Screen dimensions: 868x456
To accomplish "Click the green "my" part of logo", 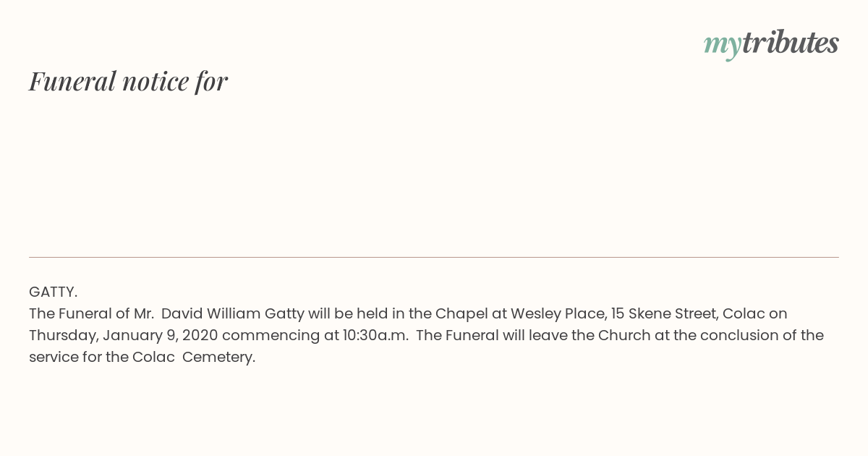I will pos(723,46).
